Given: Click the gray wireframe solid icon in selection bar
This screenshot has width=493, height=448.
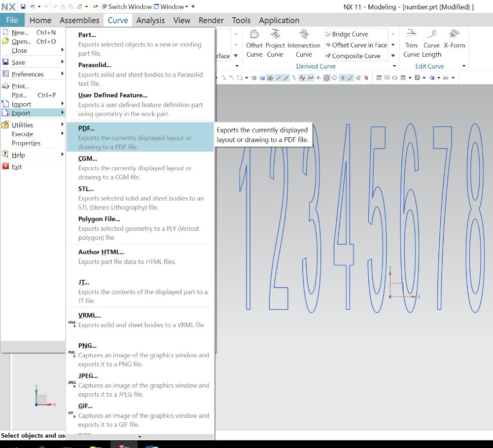Looking at the screenshot, I should pyautogui.click(x=254, y=77).
